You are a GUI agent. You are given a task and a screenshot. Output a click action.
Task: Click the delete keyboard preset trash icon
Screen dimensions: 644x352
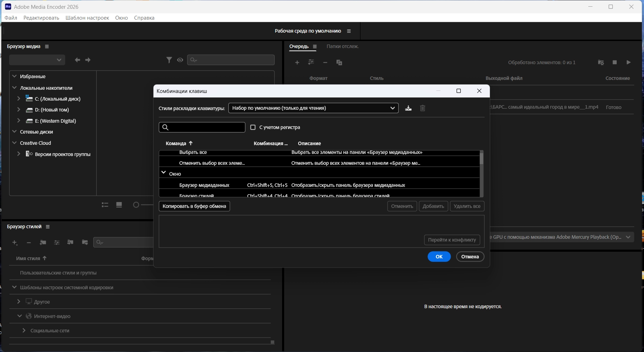tap(423, 108)
